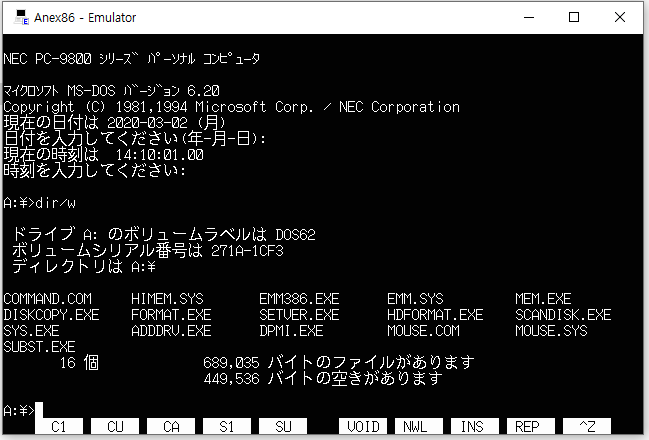Click SETVER.EXE in the listing
Screen dimensions: 649x440
coord(299,315)
